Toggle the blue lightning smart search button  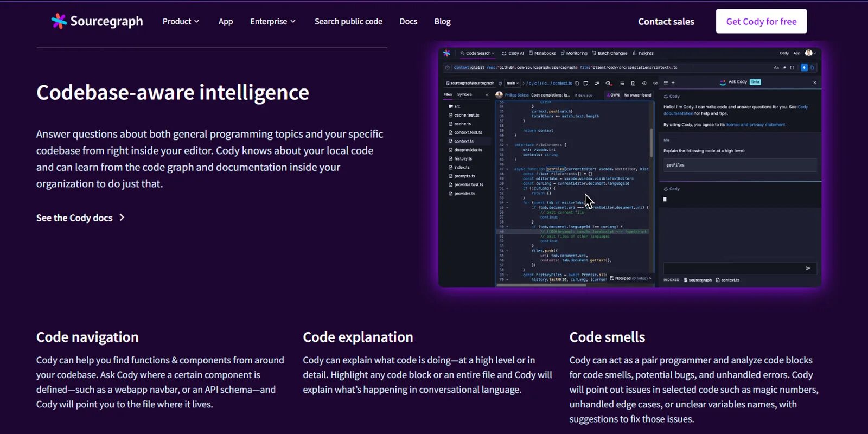tap(804, 68)
